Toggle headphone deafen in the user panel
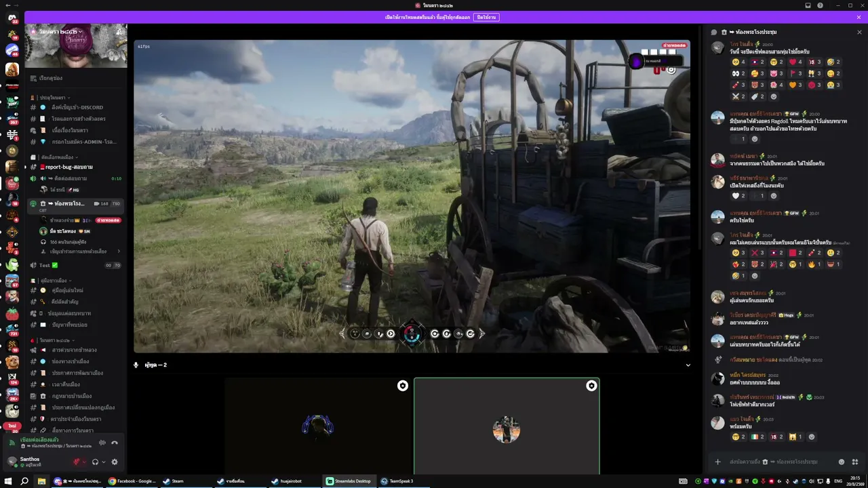 pos(95,462)
